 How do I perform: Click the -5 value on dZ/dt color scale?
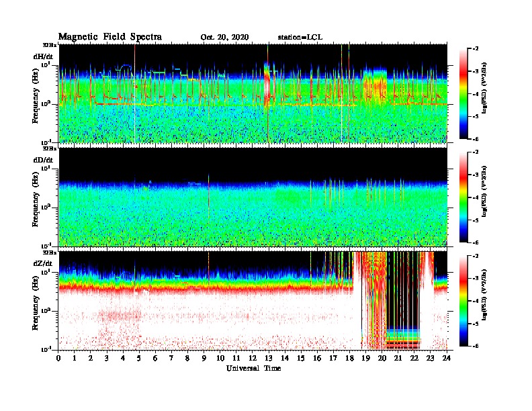pyautogui.click(x=476, y=324)
